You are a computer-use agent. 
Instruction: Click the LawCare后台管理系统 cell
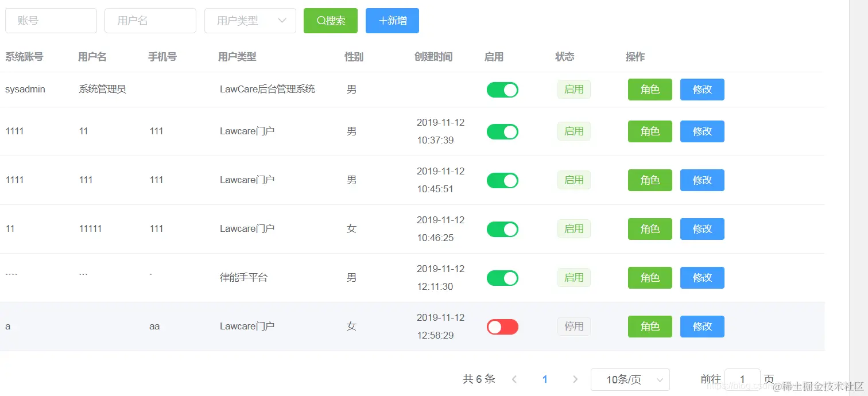coord(268,90)
